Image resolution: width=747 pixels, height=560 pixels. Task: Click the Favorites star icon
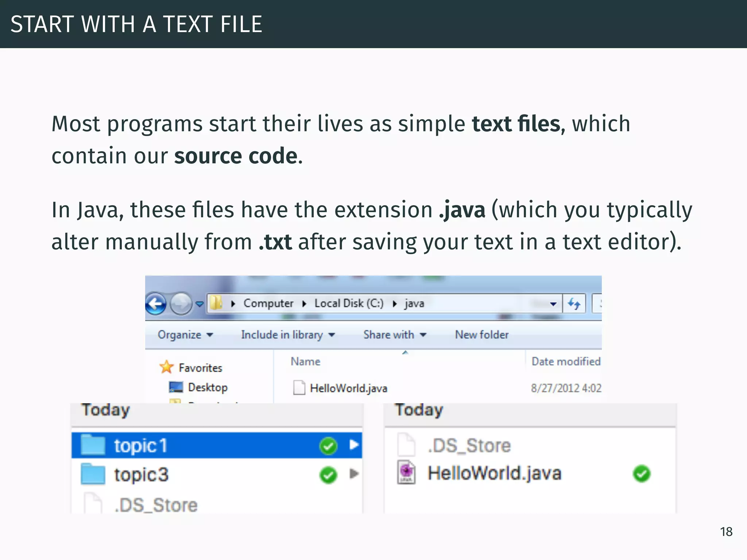[x=166, y=367]
